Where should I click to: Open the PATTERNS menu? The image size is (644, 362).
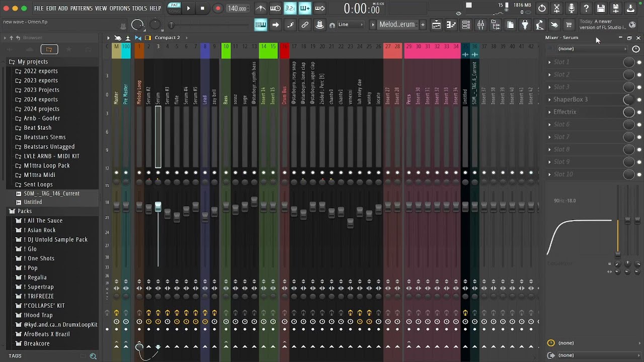[x=81, y=8]
